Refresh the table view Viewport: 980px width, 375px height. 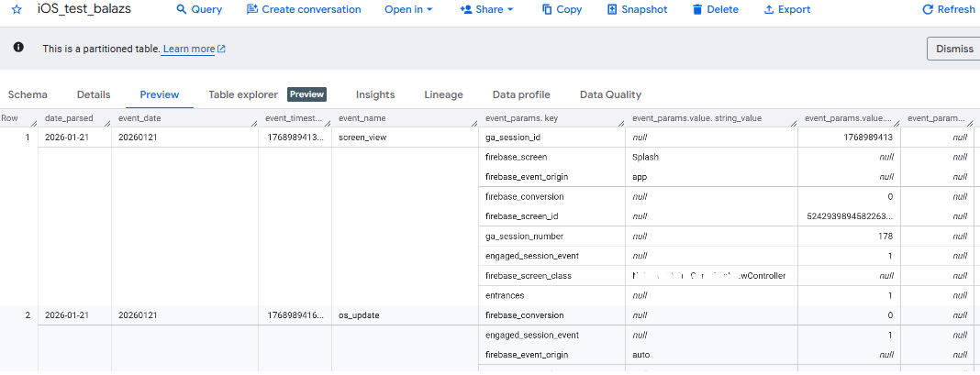click(949, 9)
